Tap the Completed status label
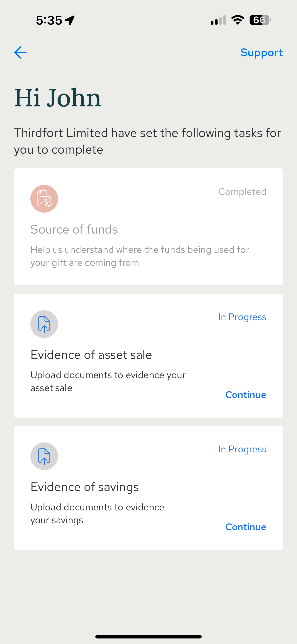The image size is (297, 644). click(242, 192)
